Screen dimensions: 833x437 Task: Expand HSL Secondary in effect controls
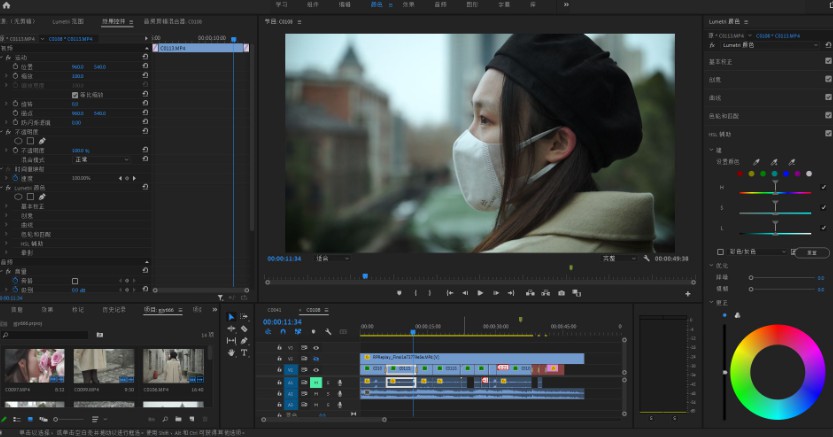tap(6, 244)
